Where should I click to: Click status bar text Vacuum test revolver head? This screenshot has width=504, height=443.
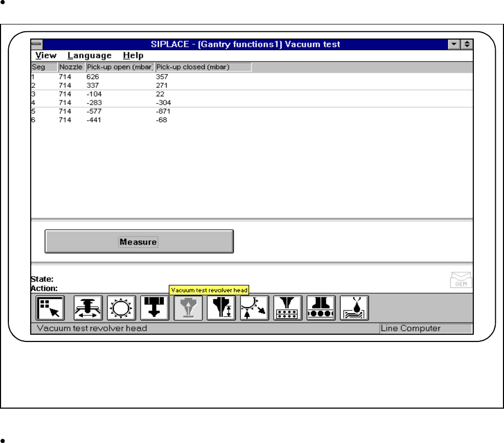coord(92,328)
